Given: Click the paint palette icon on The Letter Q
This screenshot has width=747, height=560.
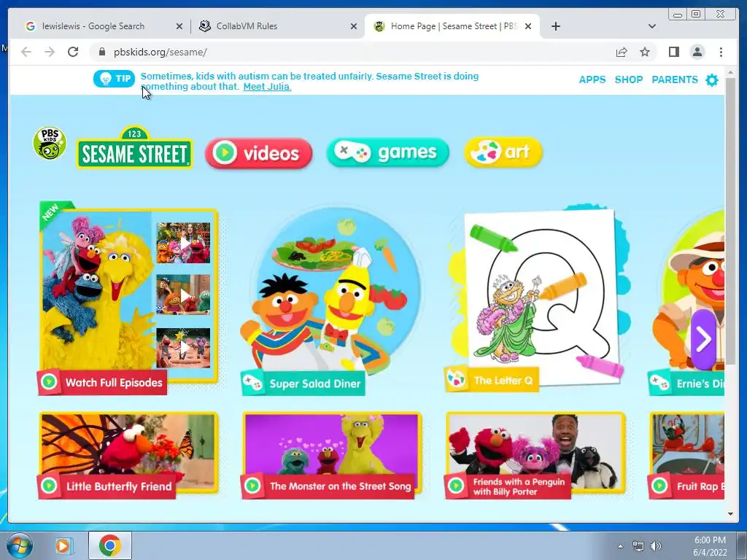Looking at the screenshot, I should (456, 379).
